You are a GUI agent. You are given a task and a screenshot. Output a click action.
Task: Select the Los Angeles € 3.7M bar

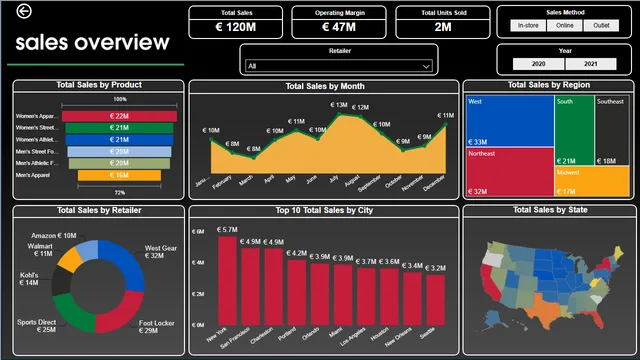click(366, 296)
